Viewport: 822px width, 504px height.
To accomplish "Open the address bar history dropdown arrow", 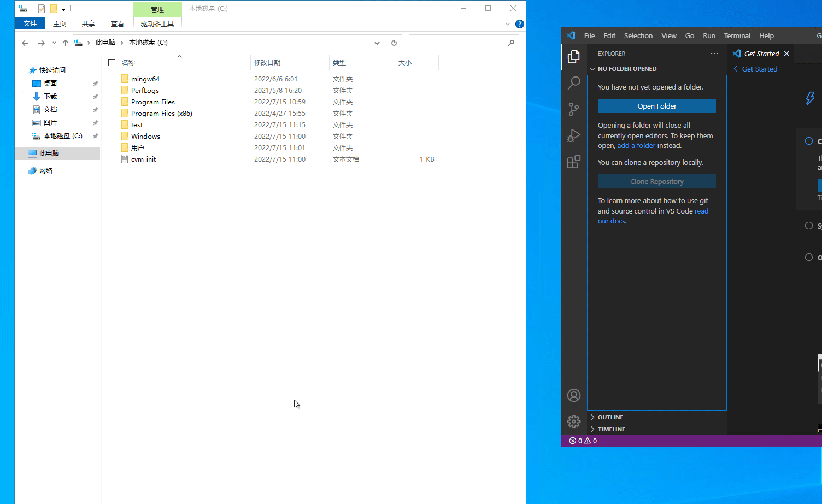I will tap(377, 43).
